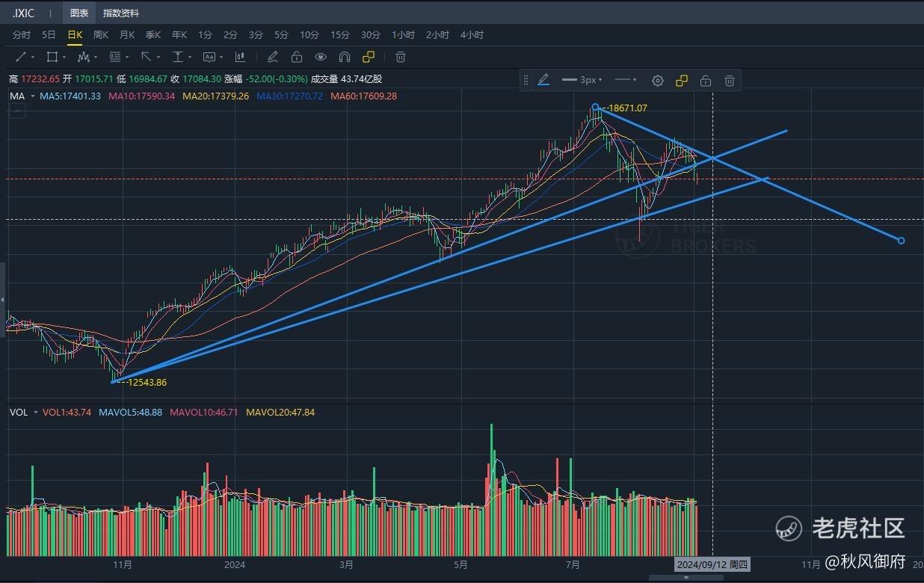Viewport: 924px width, 583px height.
Task: Open line color picker in floating toolbar
Action: click(x=543, y=80)
